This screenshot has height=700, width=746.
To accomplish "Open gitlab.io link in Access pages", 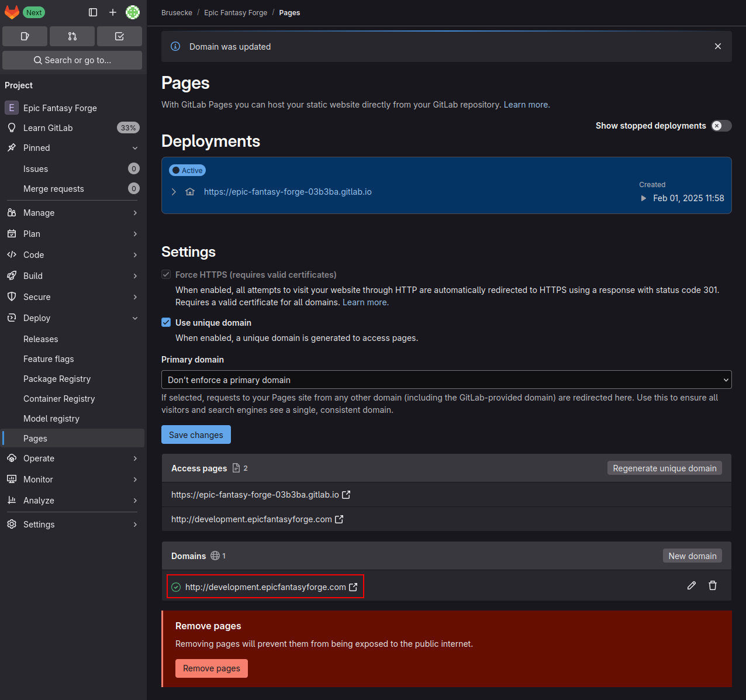I will (255, 495).
